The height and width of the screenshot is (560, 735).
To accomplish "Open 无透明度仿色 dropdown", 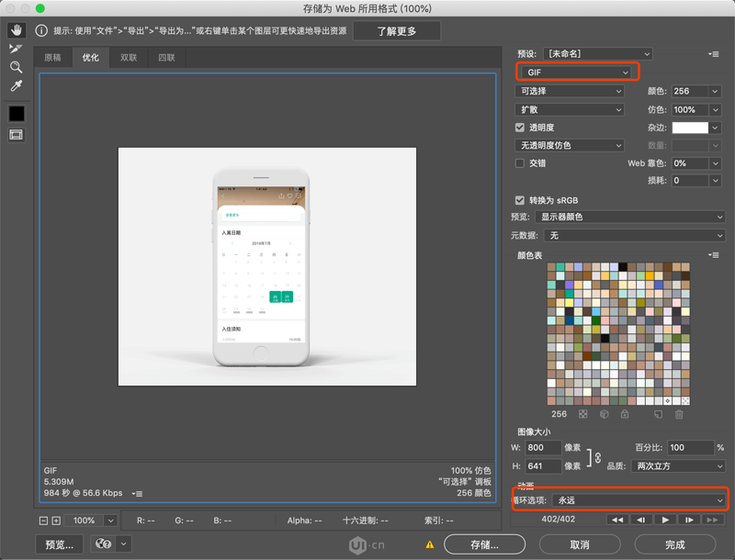I will (x=570, y=146).
